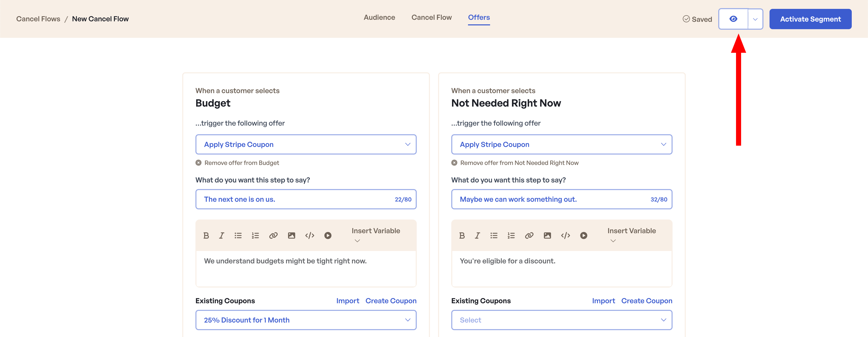Insert bulleted list in Budget editor
Viewport: 868px width, 337px height.
[238, 235]
